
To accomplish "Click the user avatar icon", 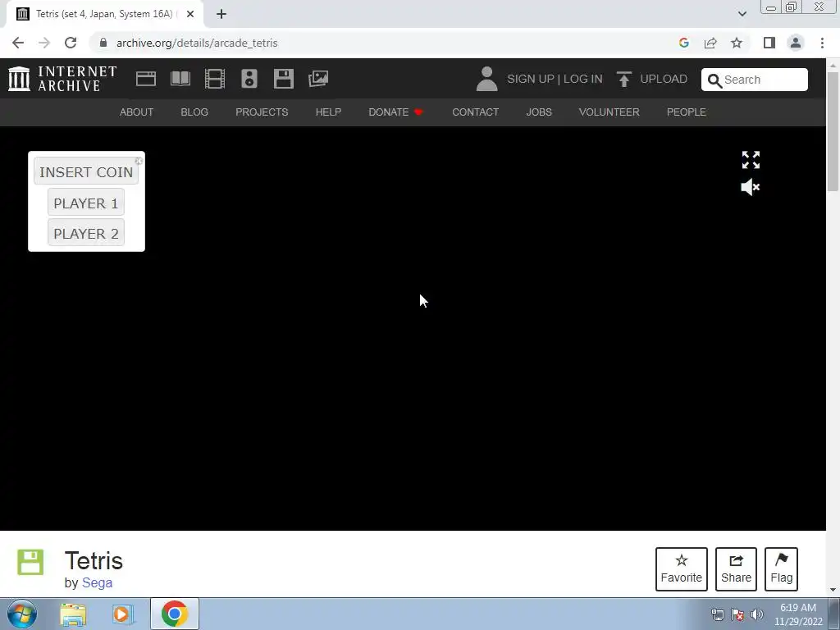I will 486,79.
